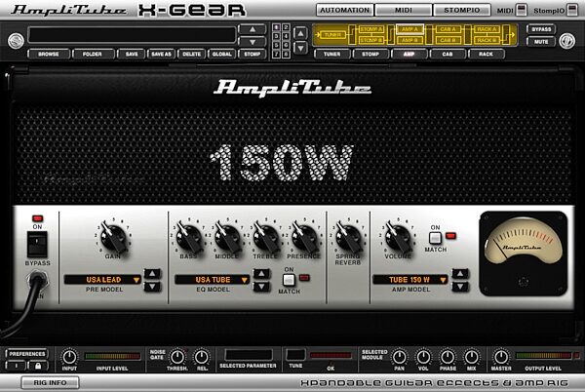The height and width of the screenshot is (392, 585).
Task: Select RACK B block in signal chain
Action: 487,40
